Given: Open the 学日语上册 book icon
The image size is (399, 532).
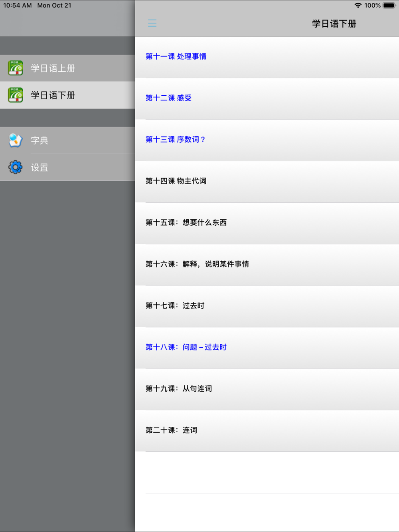Looking at the screenshot, I should [16, 68].
